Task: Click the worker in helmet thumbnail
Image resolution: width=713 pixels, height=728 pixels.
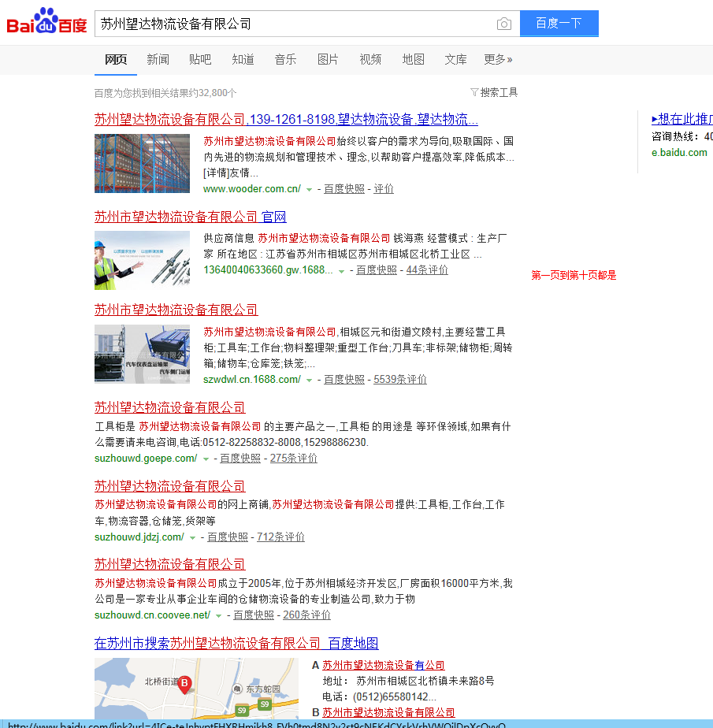Action: click(x=142, y=260)
